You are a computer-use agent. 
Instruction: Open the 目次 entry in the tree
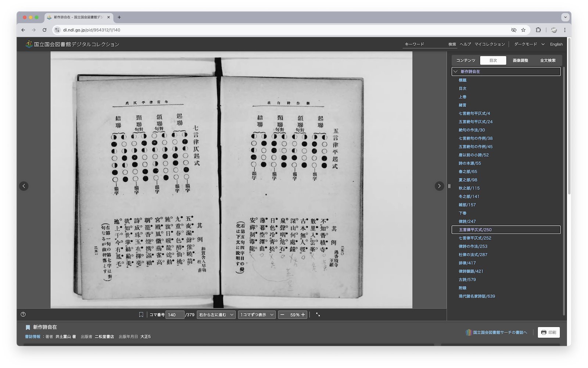(x=462, y=89)
